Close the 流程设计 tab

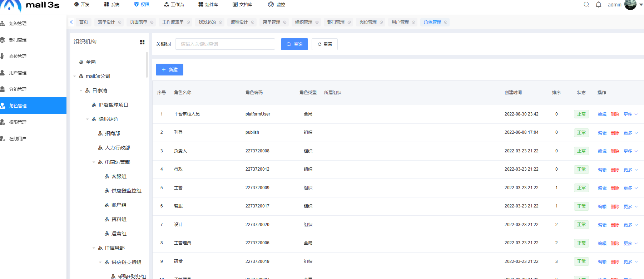point(253,22)
